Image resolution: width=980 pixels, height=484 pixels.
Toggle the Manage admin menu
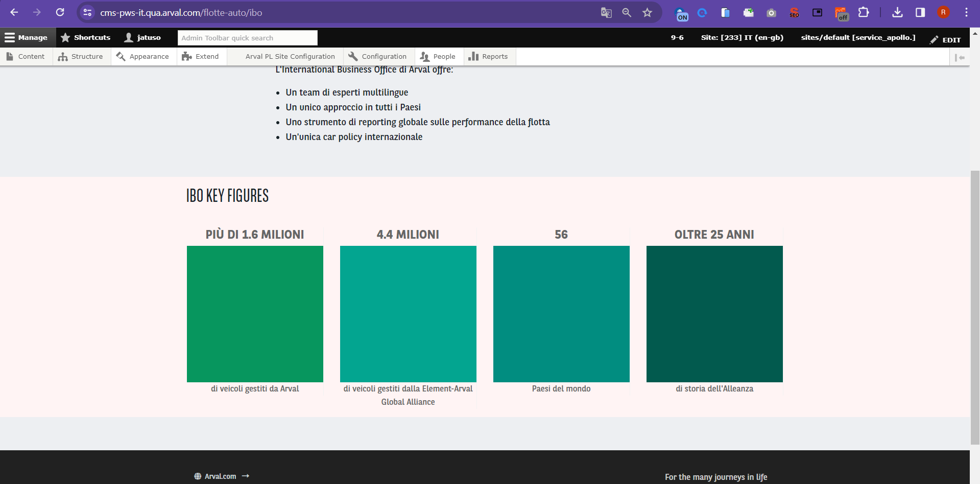click(x=27, y=37)
